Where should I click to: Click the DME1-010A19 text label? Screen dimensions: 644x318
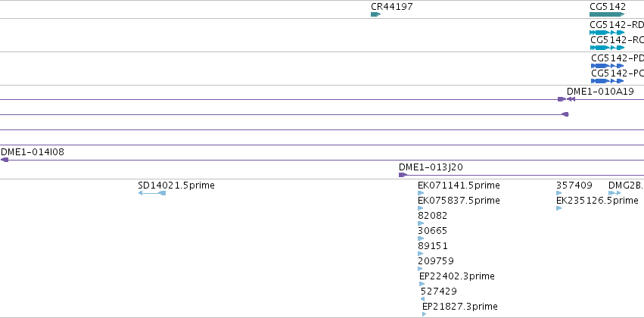pos(600,91)
